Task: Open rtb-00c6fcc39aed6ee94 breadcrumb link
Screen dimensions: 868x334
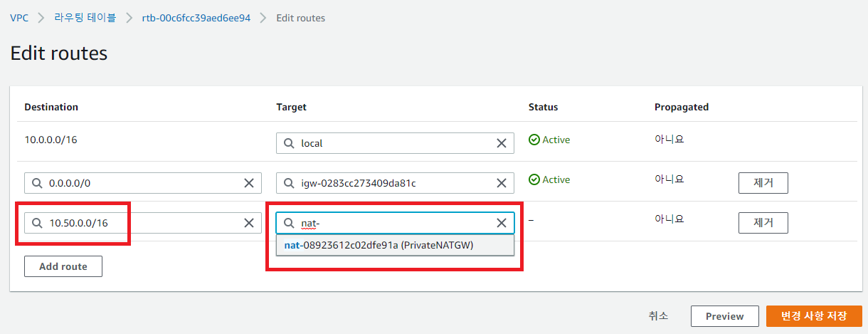Action: (x=196, y=18)
